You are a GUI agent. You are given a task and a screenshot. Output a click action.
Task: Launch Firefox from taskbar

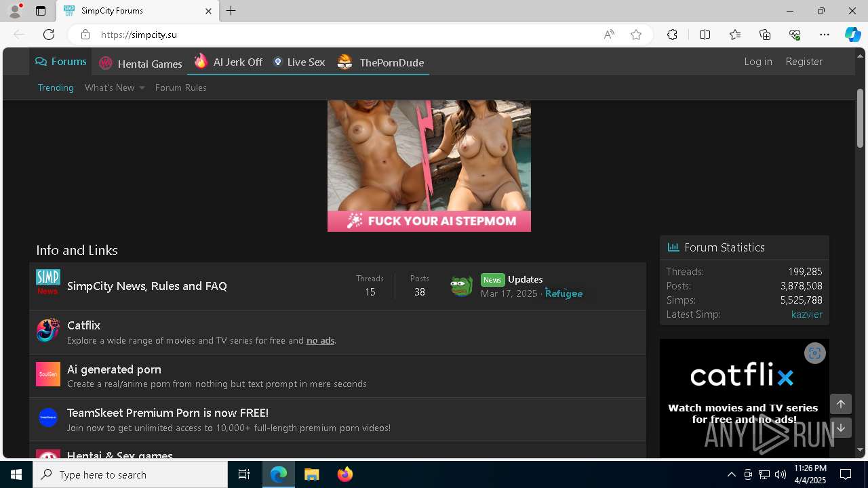coord(345,474)
